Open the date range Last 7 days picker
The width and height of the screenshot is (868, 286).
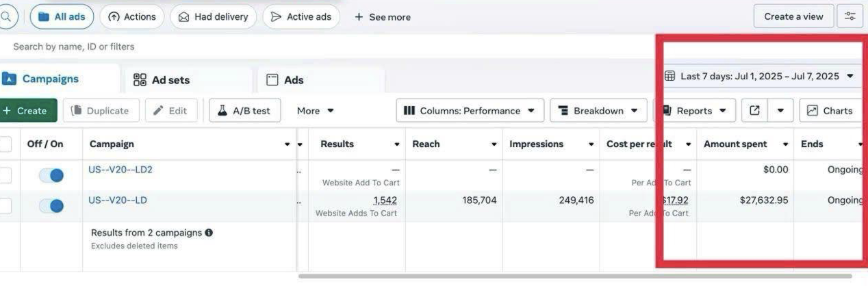(x=760, y=76)
